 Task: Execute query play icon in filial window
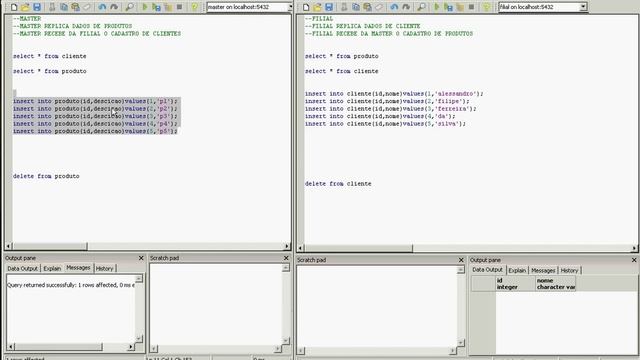(x=436, y=7)
